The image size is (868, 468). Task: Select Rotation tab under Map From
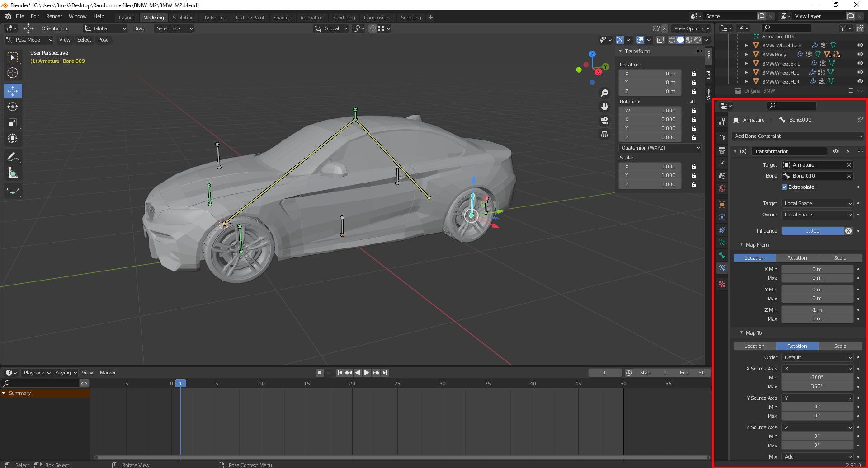(x=797, y=258)
